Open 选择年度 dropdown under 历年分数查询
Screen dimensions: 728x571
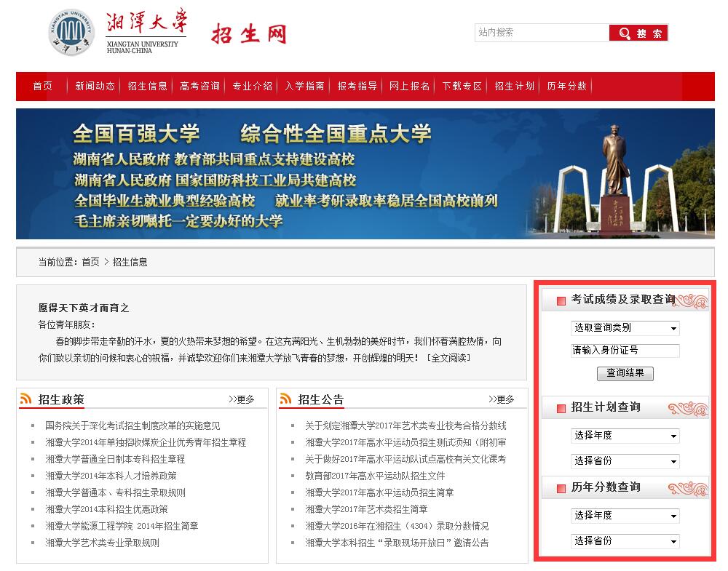[625, 515]
